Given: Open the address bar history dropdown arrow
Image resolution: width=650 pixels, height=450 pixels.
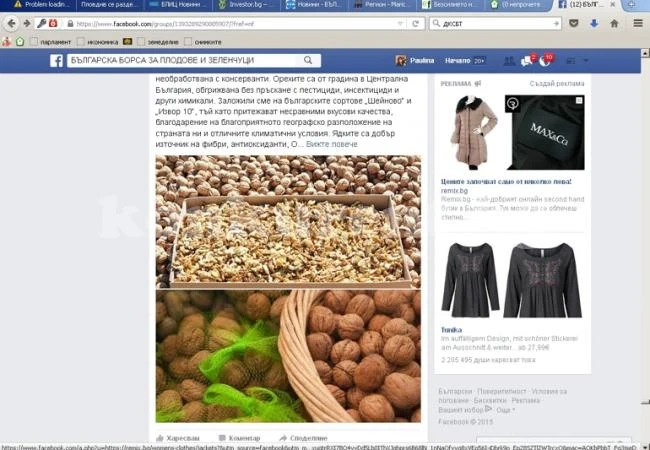Looking at the screenshot, I should coord(400,24).
